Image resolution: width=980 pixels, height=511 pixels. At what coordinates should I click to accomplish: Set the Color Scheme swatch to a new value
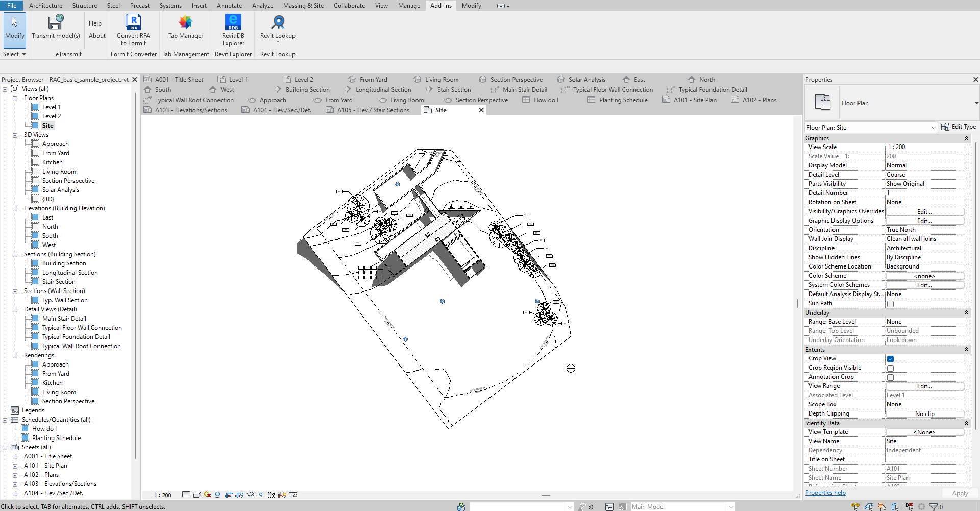click(x=924, y=276)
